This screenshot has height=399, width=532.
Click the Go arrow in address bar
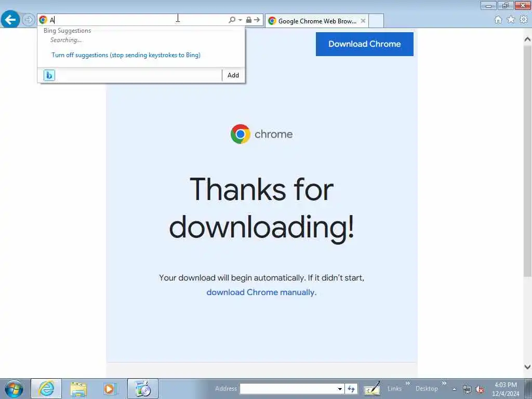tap(257, 20)
